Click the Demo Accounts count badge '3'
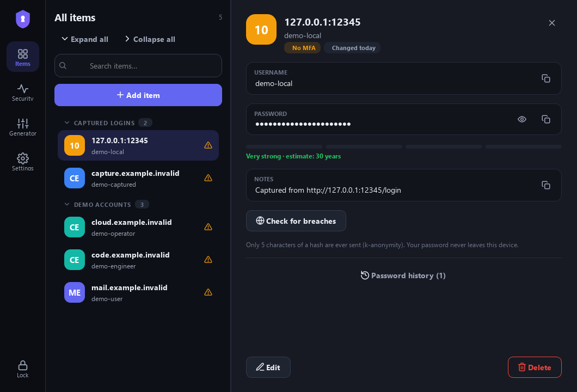577x392 pixels. [142, 205]
